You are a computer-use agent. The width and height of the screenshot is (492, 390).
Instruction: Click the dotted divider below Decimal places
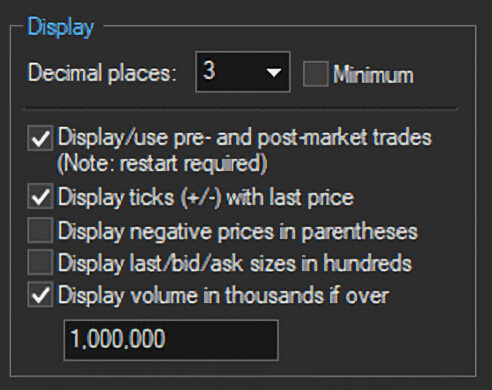click(x=240, y=109)
